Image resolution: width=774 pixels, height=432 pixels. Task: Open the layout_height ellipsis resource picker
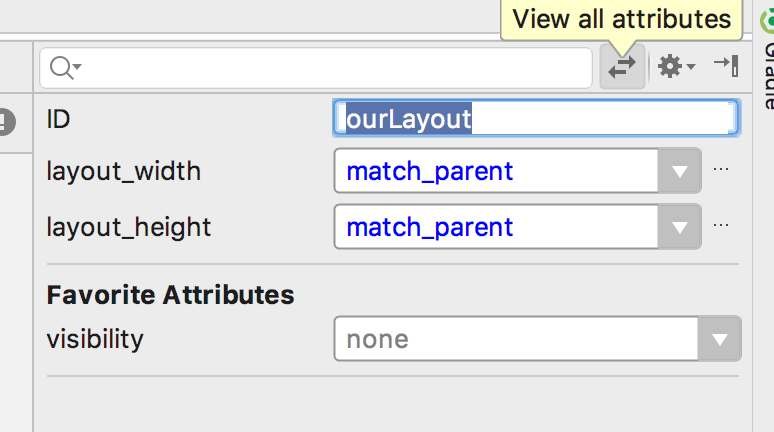(x=721, y=225)
